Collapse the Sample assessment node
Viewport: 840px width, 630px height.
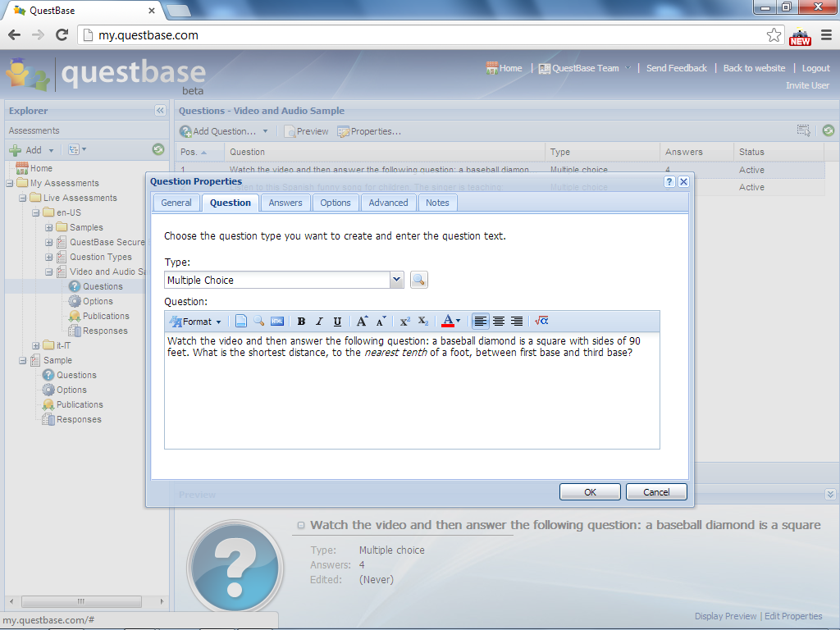pyautogui.click(x=22, y=361)
